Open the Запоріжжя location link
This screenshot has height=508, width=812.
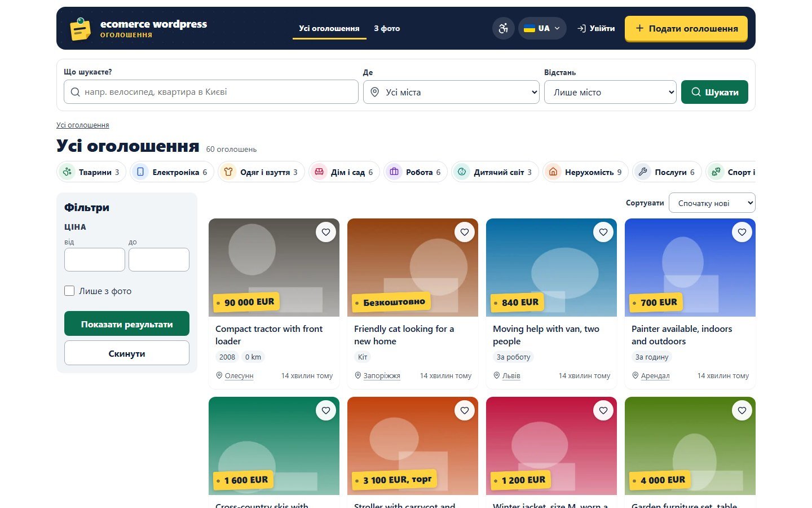click(x=382, y=376)
